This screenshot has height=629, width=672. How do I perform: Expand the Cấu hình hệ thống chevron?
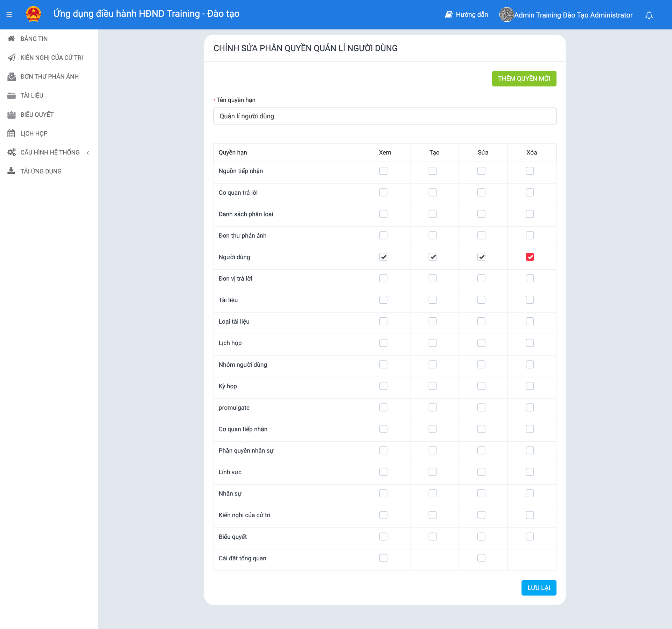(x=88, y=153)
